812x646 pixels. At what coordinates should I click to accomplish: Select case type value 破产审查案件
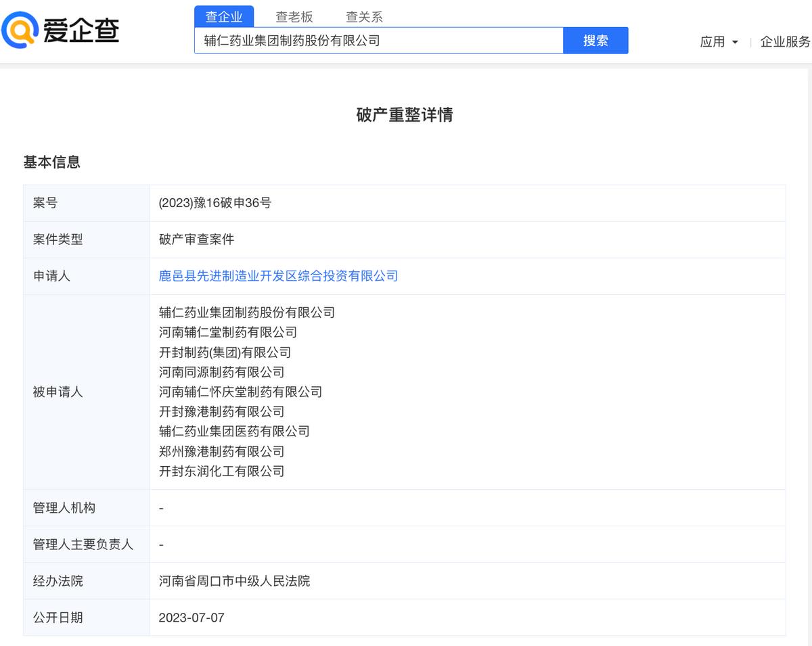pos(196,239)
